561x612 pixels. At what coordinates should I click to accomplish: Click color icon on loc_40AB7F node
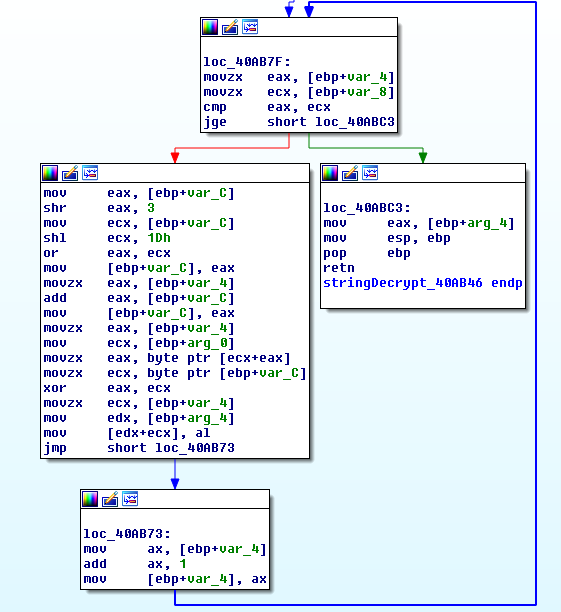pos(210,27)
